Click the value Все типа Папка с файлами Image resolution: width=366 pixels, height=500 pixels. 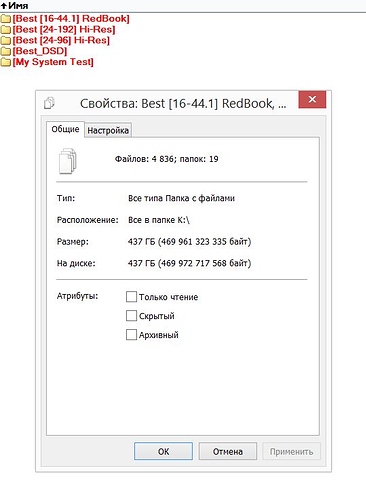181,198
